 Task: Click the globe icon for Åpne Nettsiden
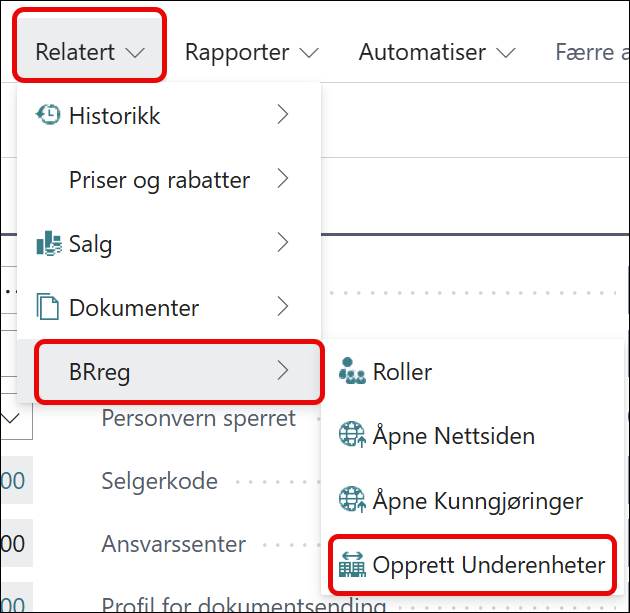pyautogui.click(x=352, y=436)
